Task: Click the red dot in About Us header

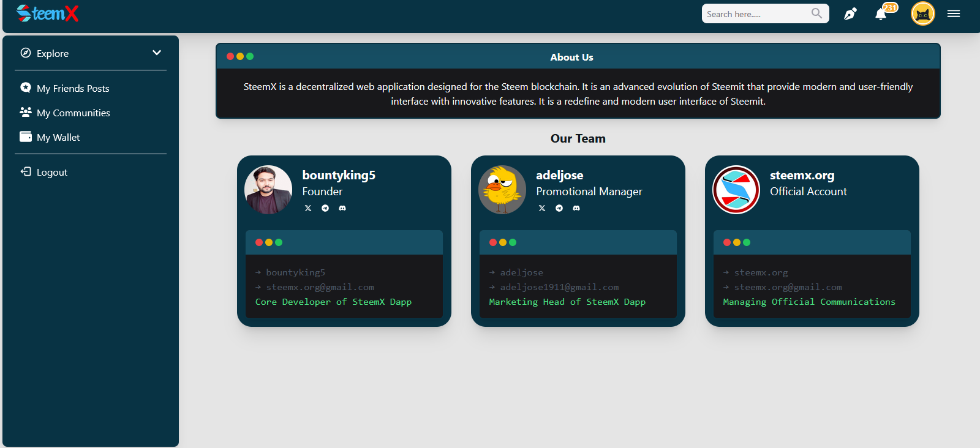Action: (230, 56)
